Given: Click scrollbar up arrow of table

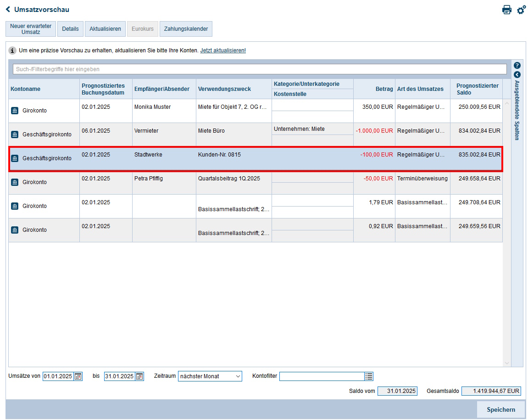Looking at the screenshot, I should coord(507,103).
